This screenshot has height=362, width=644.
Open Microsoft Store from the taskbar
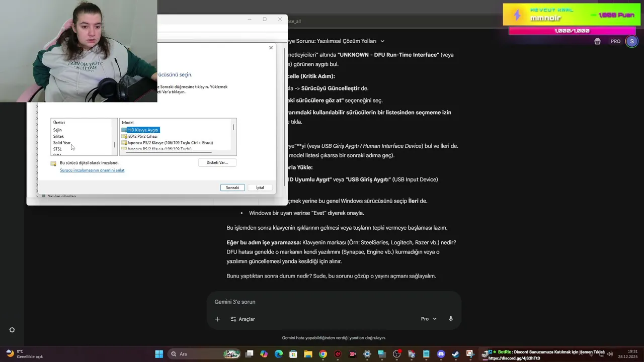(x=293, y=354)
